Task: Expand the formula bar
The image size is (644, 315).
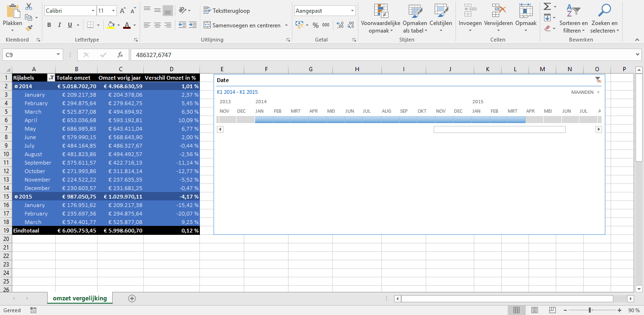Action: (637, 55)
